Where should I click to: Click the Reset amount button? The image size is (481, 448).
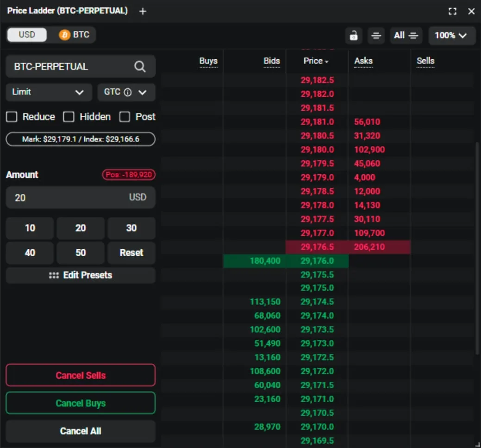click(x=131, y=252)
